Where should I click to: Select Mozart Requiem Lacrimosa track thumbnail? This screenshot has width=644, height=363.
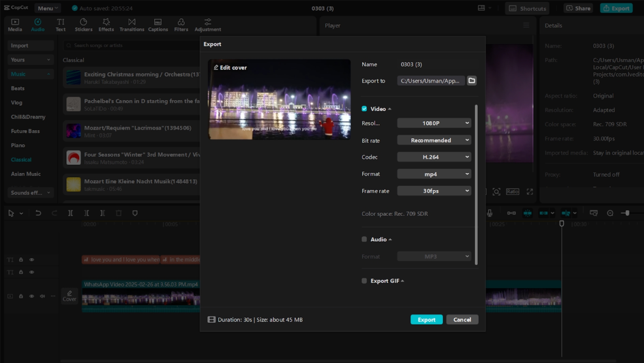(73, 131)
